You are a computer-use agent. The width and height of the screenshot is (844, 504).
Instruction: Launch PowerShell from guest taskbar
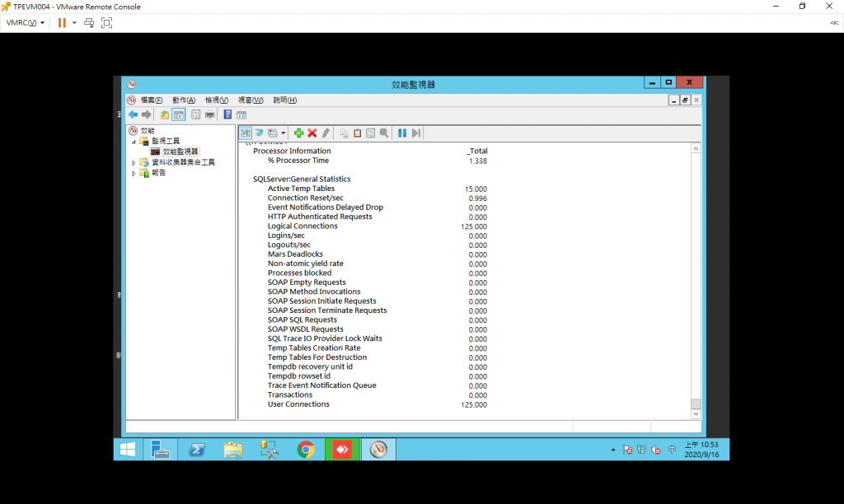[x=196, y=450]
